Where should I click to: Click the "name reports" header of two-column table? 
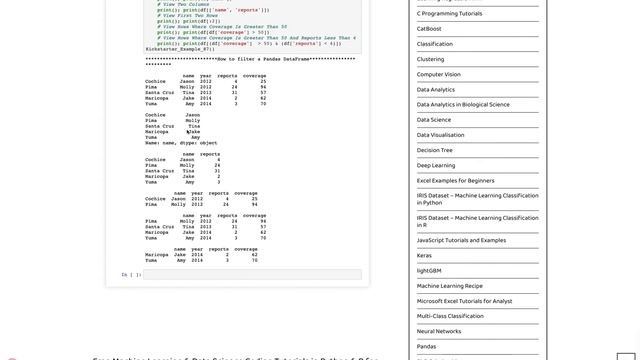pos(201,154)
